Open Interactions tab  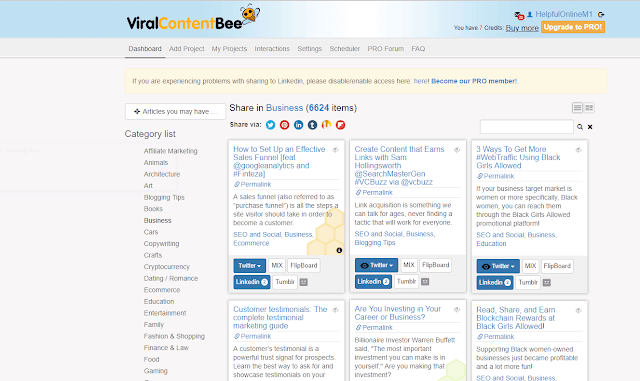click(272, 49)
